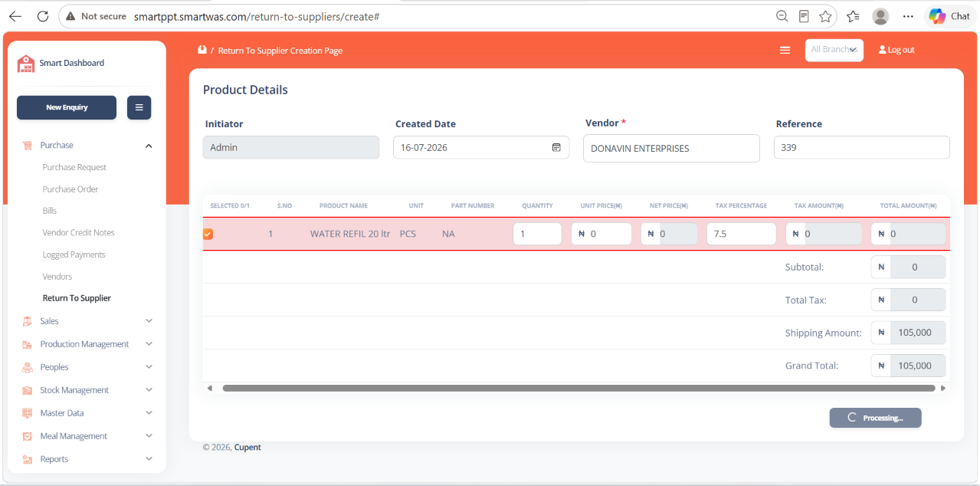Viewport: 980px width, 486px height.
Task: Click the Stock Management sidebar icon
Action: click(x=28, y=390)
